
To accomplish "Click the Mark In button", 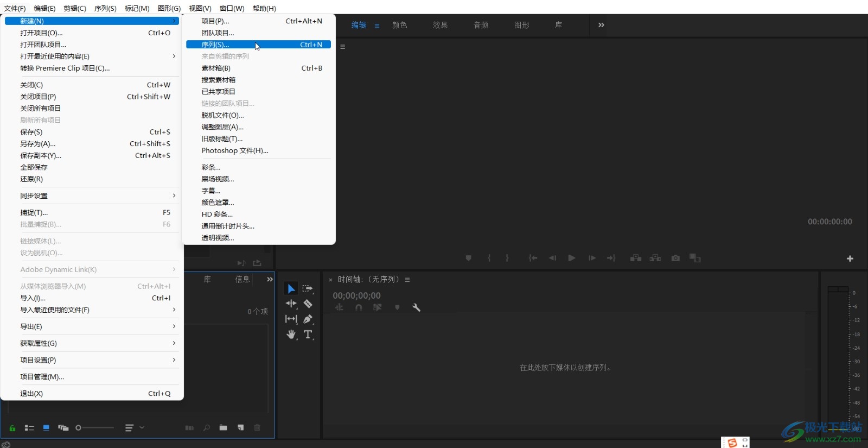I will 489,258.
